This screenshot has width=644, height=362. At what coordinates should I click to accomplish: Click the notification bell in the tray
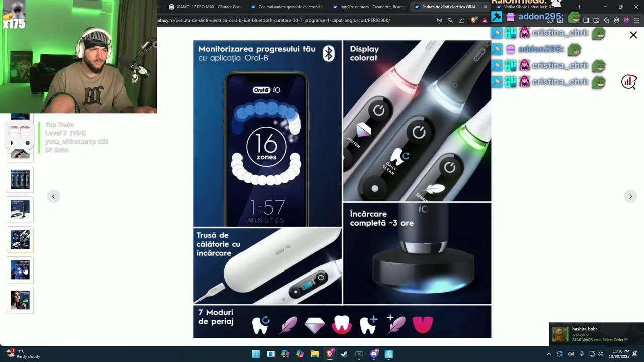pos(635,354)
